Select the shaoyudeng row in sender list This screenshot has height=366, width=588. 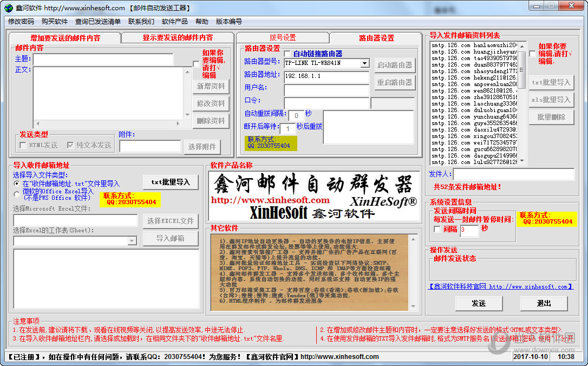pyautogui.click(x=474, y=71)
